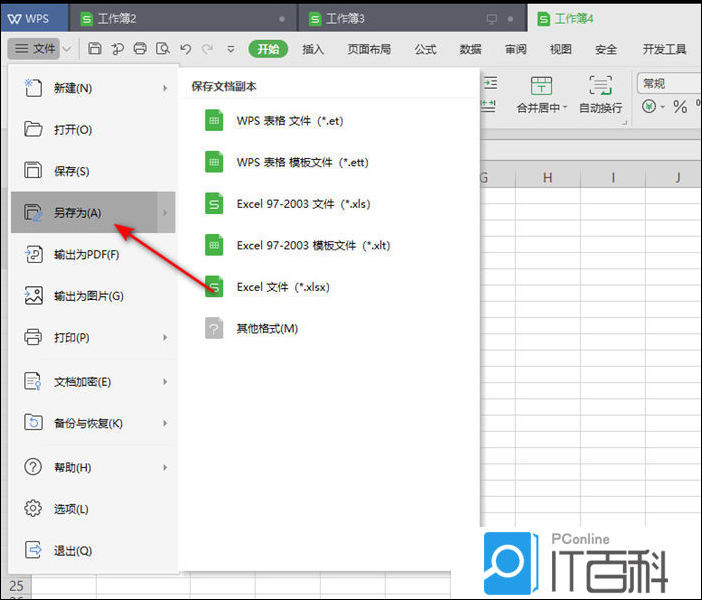Choose 输出为PDF(F) menu entry
Screen dimensions: 702x600
pos(93,254)
